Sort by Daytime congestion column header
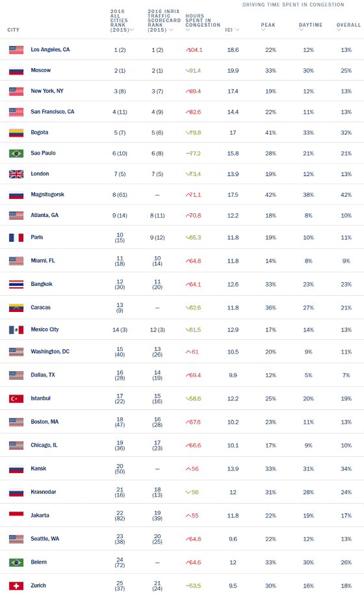Image resolution: width=364 pixels, height=596 pixels. click(x=311, y=26)
